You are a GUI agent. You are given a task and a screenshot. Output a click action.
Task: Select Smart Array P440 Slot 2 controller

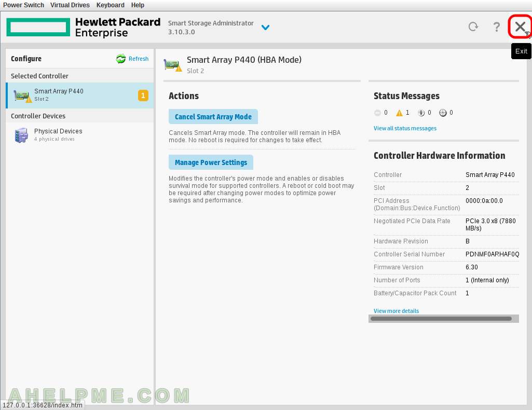(80, 95)
